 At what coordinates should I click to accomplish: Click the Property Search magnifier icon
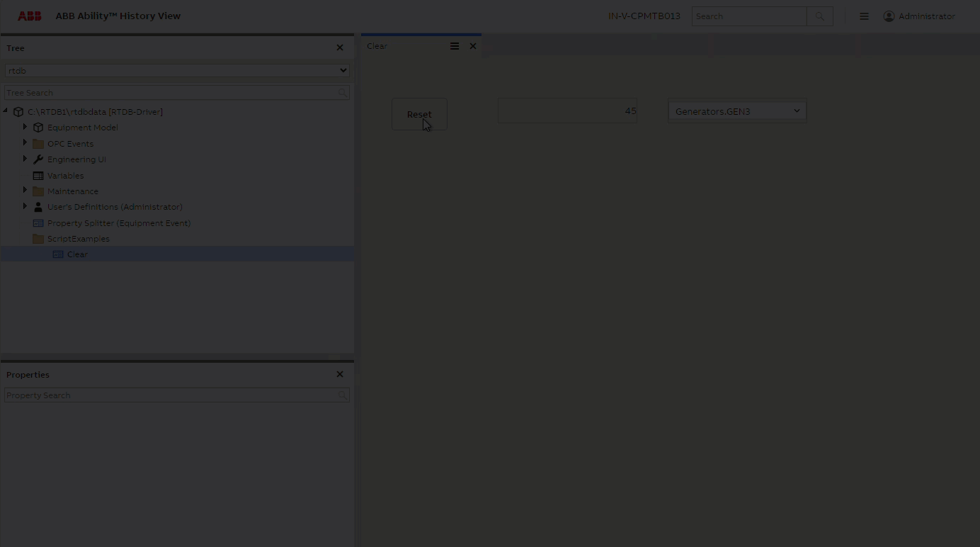tap(343, 395)
